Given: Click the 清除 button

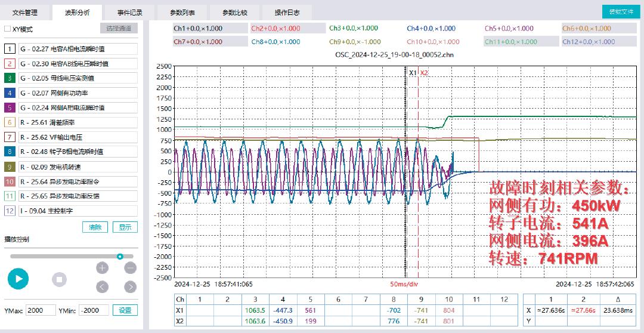Looking at the screenshot, I should tap(95, 227).
